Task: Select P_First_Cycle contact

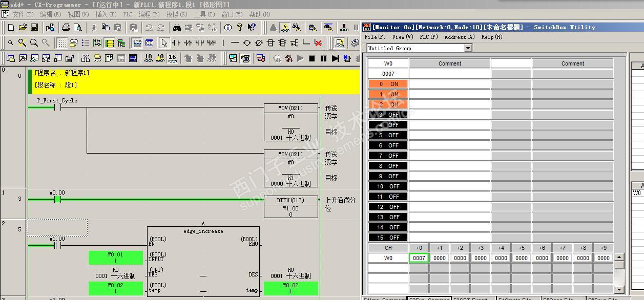Action: point(57,106)
